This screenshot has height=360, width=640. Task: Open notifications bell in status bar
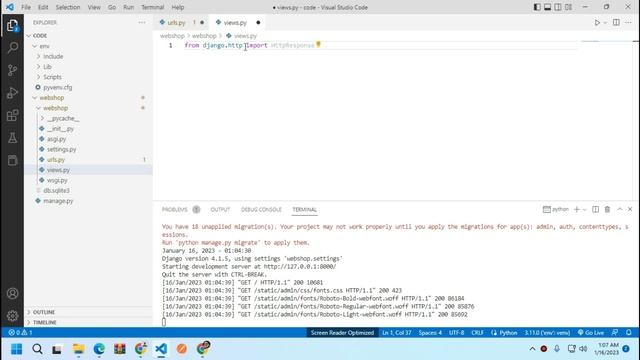pos(629,333)
